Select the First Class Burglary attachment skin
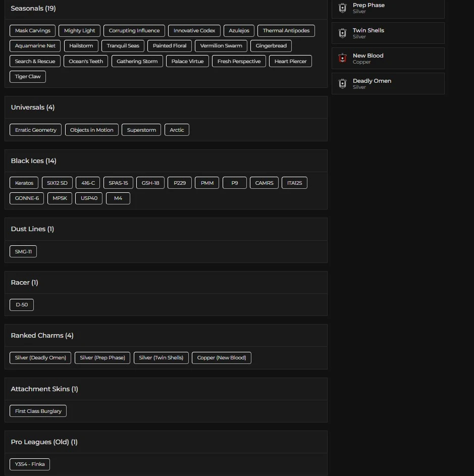 38,411
